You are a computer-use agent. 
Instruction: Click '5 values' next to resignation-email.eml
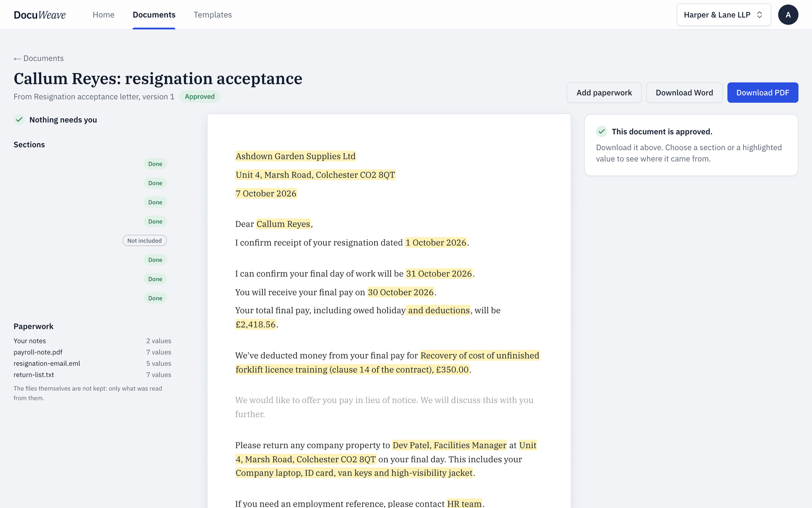159,363
